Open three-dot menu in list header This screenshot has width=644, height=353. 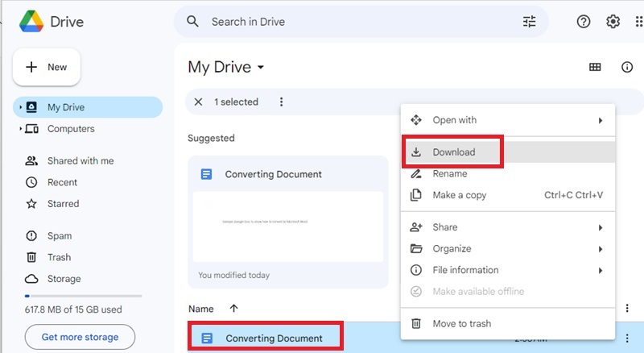(x=627, y=308)
